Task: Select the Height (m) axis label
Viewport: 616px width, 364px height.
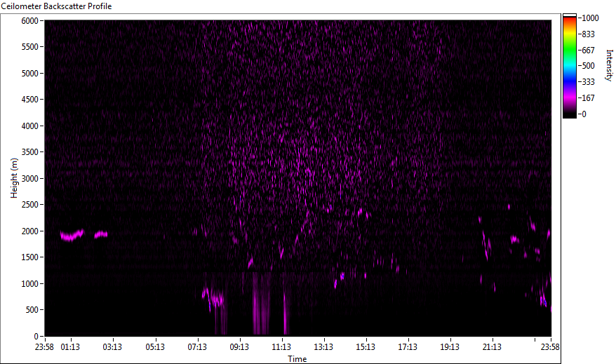Action: [13, 178]
